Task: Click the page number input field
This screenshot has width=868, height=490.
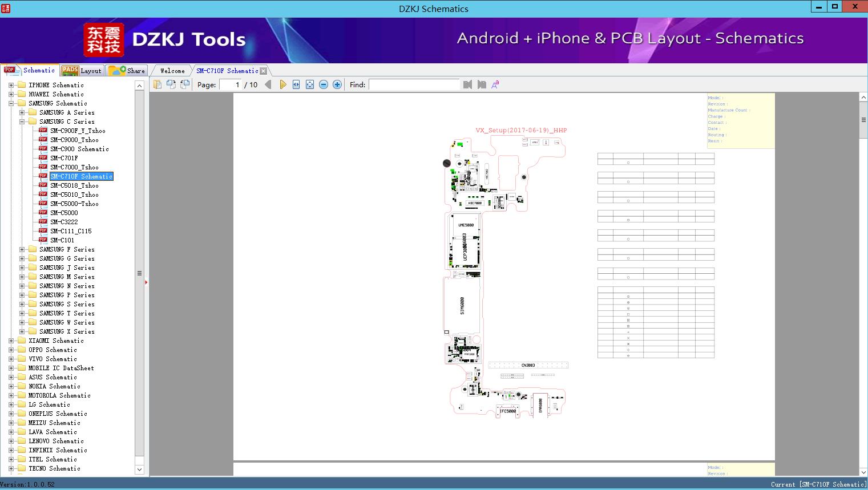Action: pyautogui.click(x=231, y=84)
